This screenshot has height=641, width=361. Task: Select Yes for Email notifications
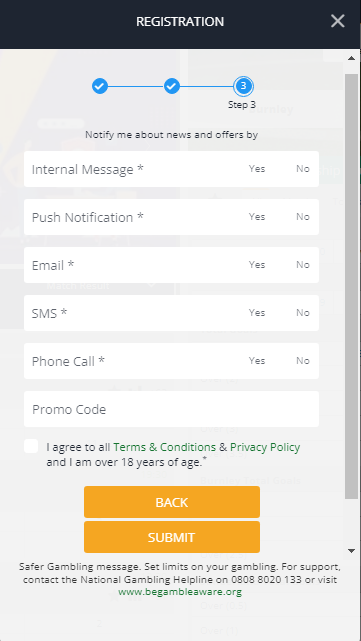pos(257,265)
